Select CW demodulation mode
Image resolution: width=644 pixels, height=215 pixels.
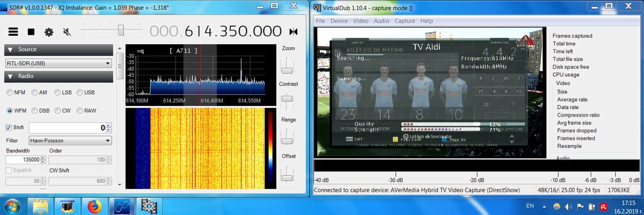point(63,111)
